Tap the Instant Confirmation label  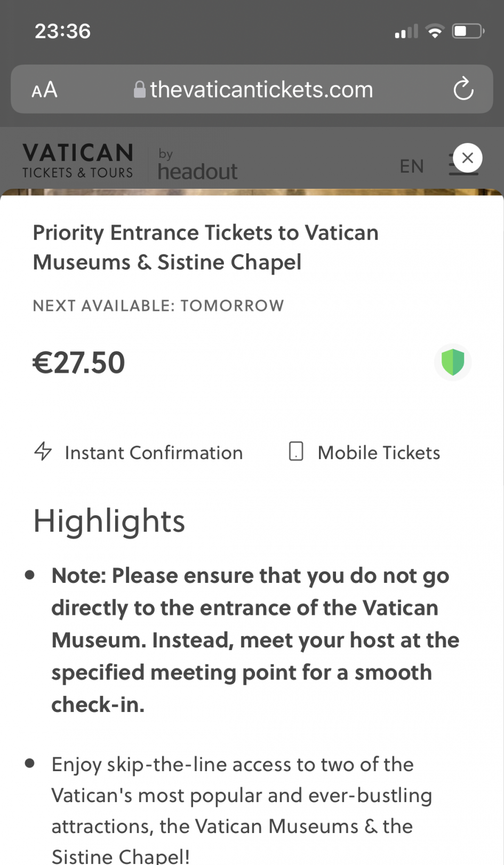154,453
